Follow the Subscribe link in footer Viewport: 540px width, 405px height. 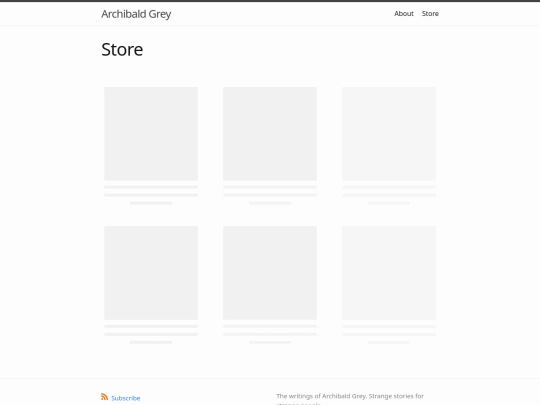pos(126,398)
